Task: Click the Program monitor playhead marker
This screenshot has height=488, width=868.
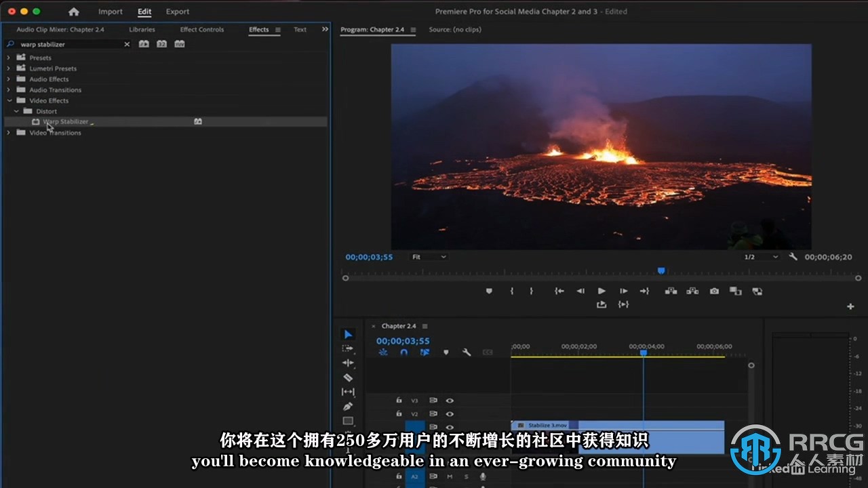Action: [661, 270]
